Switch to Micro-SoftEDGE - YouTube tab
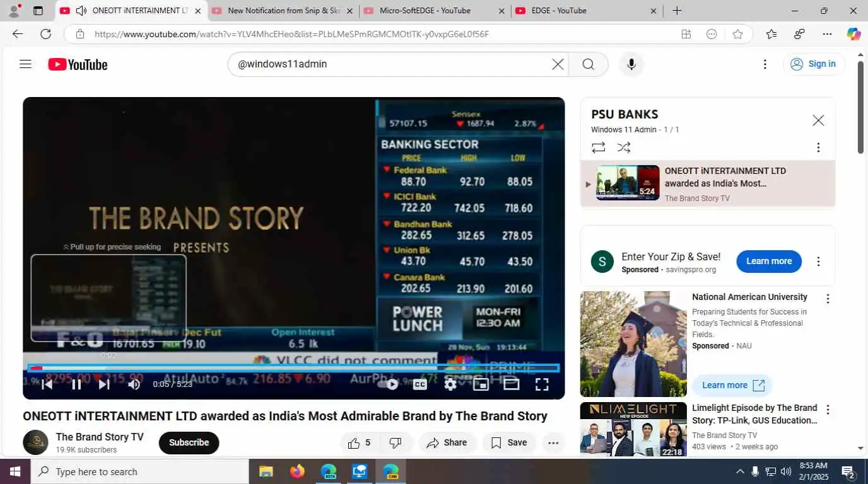 (x=435, y=11)
